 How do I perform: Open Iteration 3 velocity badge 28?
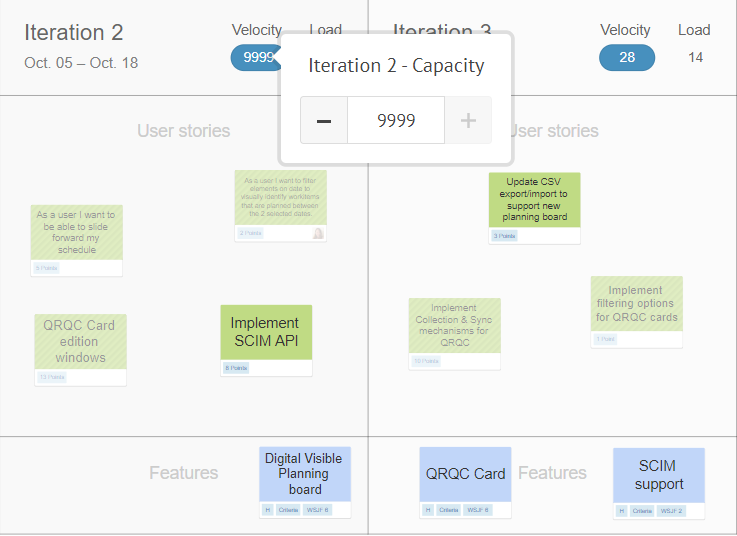tap(627, 57)
